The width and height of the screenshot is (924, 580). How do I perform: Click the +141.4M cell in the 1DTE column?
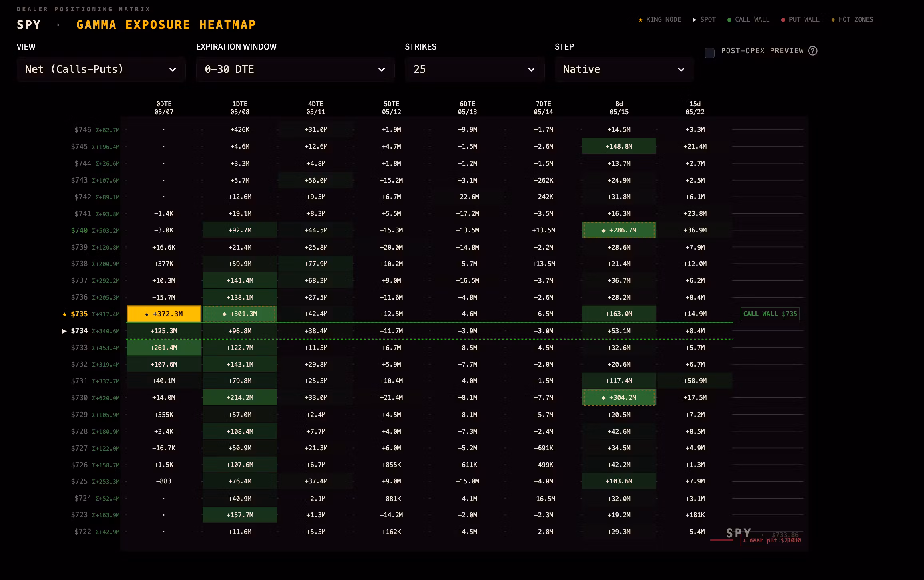coord(240,280)
